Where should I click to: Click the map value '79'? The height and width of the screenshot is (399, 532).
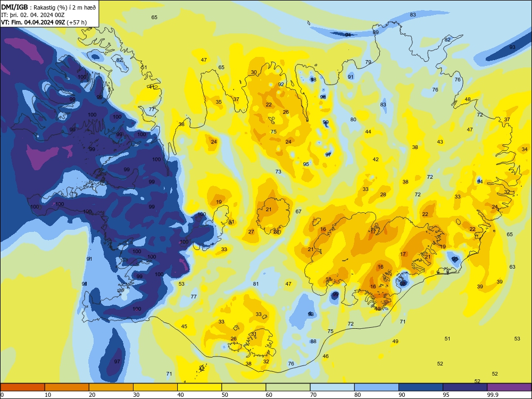click(368, 62)
